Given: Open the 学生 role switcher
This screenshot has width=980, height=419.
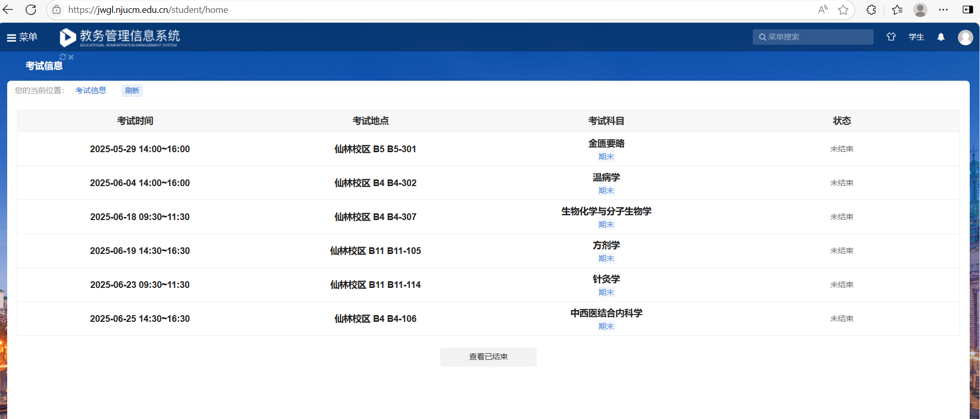Looking at the screenshot, I should [916, 37].
